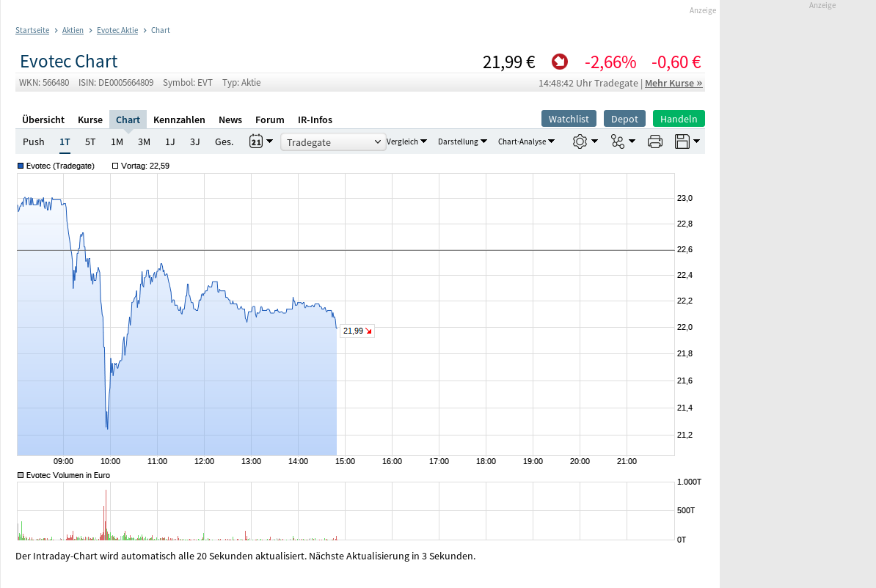876x588 pixels.
Task: Follow the Mehr Kurse link
Action: [674, 83]
